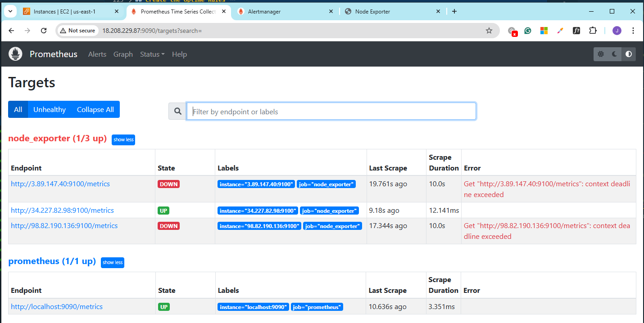Open the 98.82.190.136:9100 metrics endpoint link
Image resolution: width=644 pixels, height=323 pixels.
(64, 225)
